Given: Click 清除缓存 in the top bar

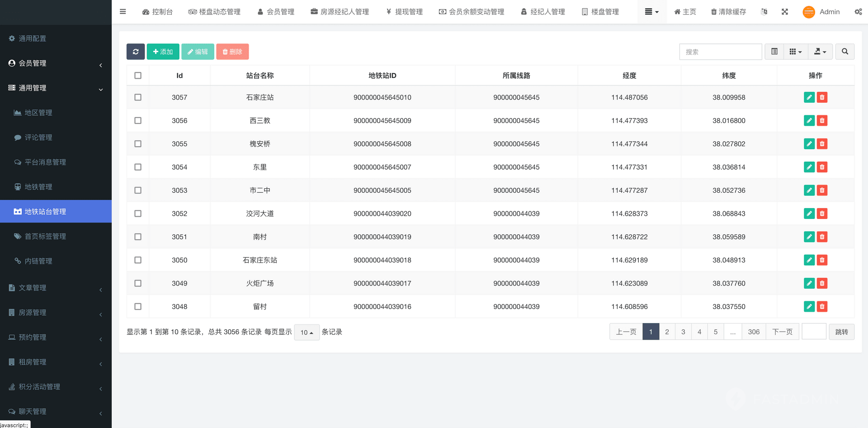Looking at the screenshot, I should [728, 12].
